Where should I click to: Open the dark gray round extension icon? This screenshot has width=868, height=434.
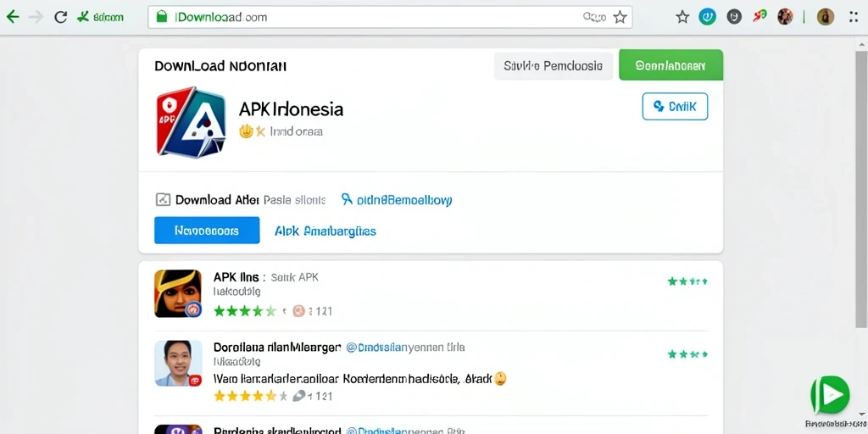coord(734,17)
